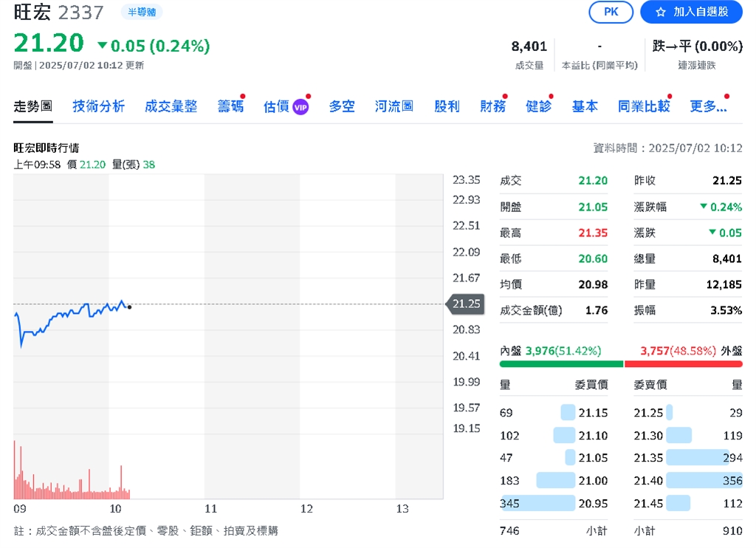Switch to the 同業比較 peer comparison tab
This screenshot has width=756, height=548.
pos(642,106)
